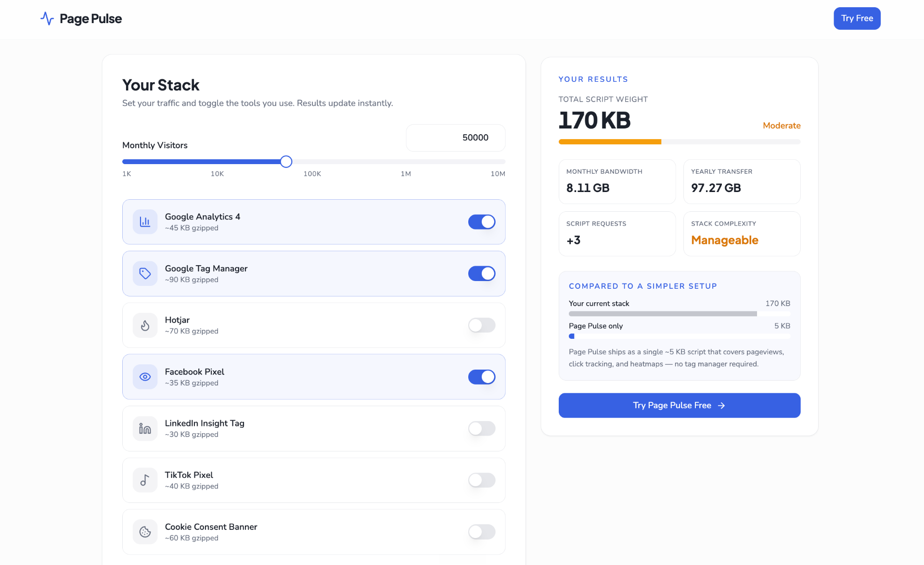The height and width of the screenshot is (565, 924).
Task: Turn on the LinkedIn Insight Tag toggle
Action: tap(482, 428)
